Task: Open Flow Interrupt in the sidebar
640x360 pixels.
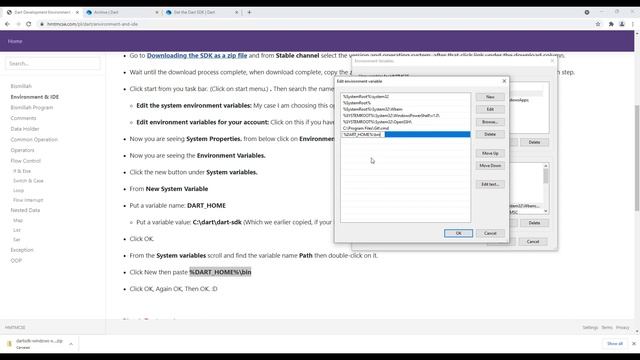Action: 28,200
